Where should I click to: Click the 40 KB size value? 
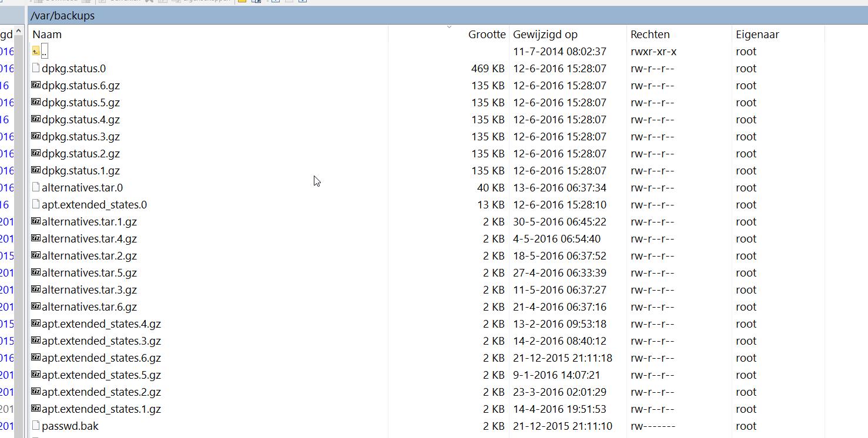(x=491, y=187)
